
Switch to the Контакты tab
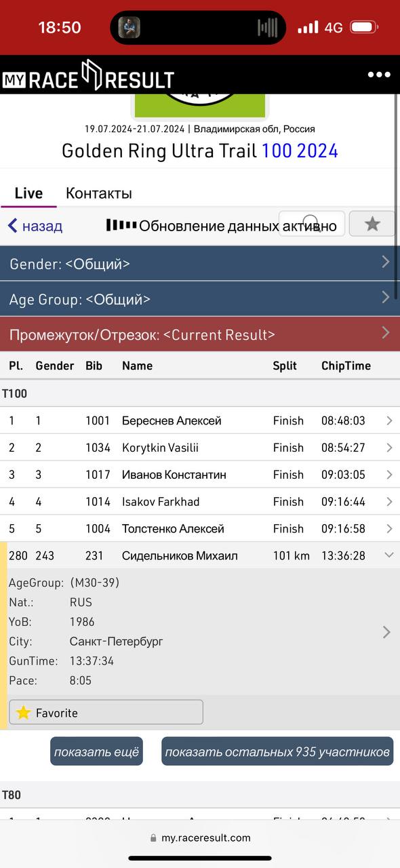tap(99, 193)
